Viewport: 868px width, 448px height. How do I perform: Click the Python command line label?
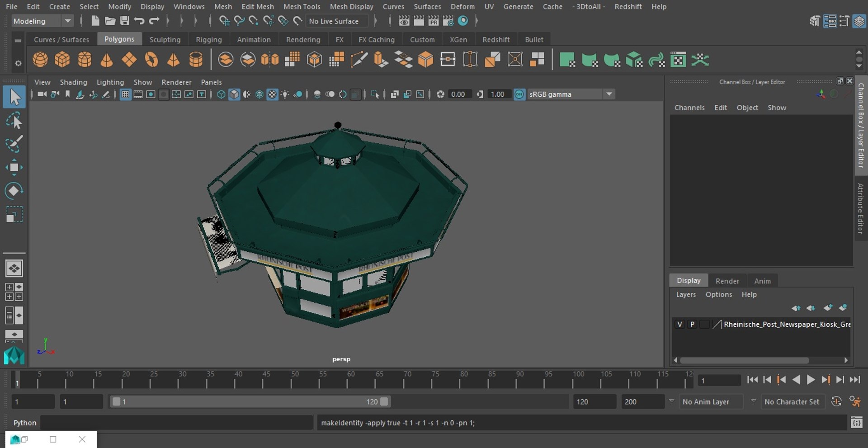[x=24, y=423]
